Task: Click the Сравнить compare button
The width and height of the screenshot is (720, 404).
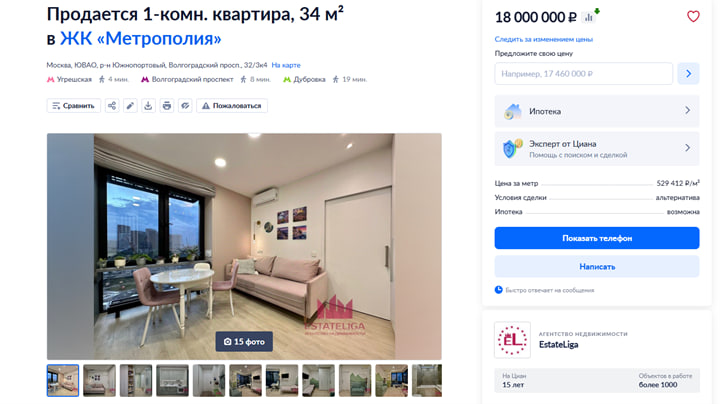Action: [73, 106]
